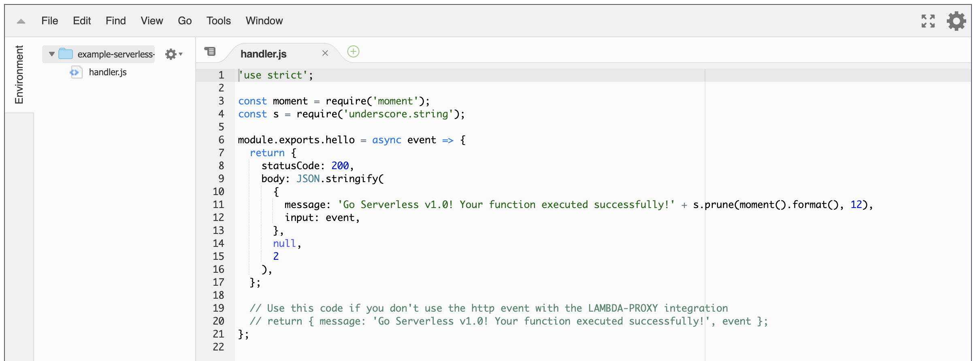Click the fullscreen expand icon
The height and width of the screenshot is (361, 980).
pyautogui.click(x=928, y=21)
